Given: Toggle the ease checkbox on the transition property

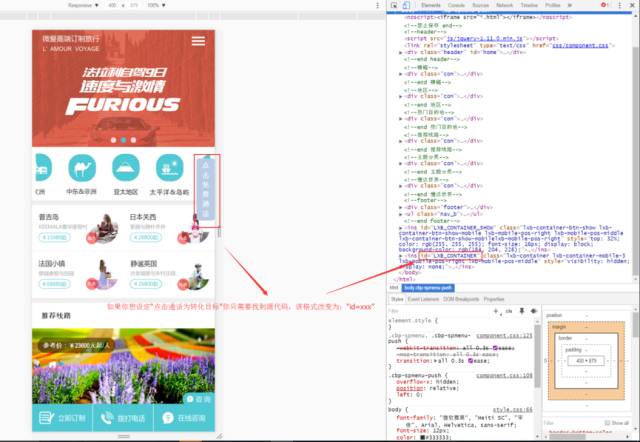Looking at the screenshot, I should pyautogui.click(x=471, y=361).
